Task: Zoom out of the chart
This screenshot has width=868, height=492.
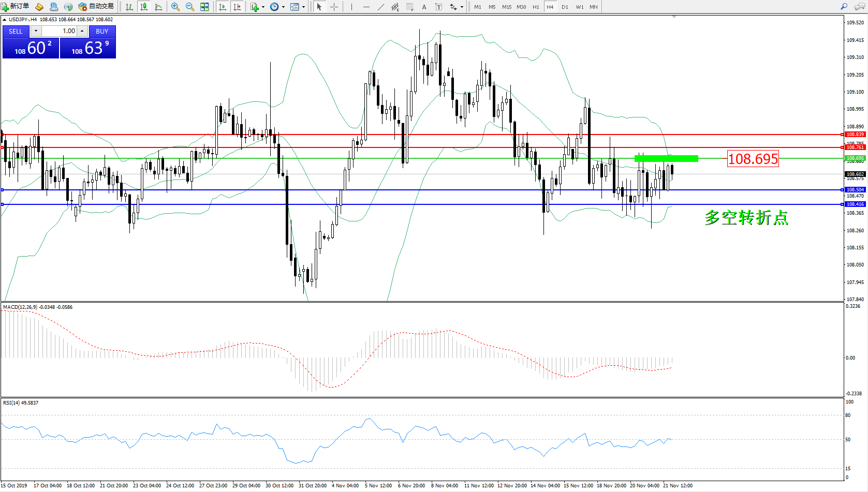Action: pyautogui.click(x=190, y=7)
